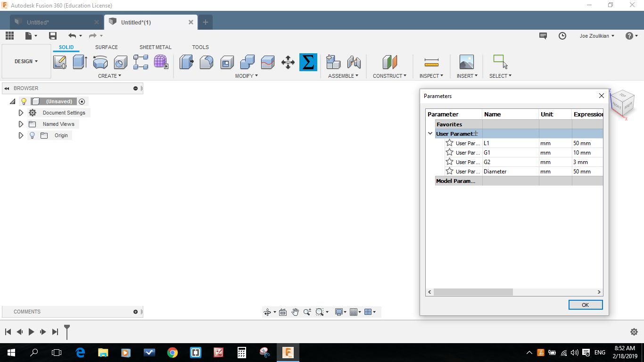Add a user parameter with plus button
The width and height of the screenshot is (644, 362).
point(476,133)
